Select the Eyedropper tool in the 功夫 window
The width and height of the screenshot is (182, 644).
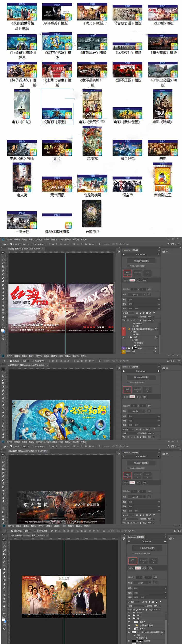[x=4, y=558]
